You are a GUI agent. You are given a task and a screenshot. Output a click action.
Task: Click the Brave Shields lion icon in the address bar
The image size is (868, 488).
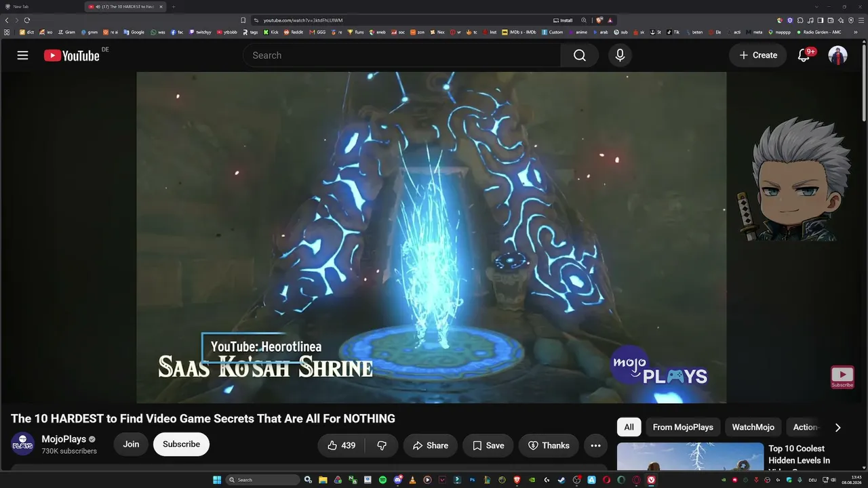[599, 20]
